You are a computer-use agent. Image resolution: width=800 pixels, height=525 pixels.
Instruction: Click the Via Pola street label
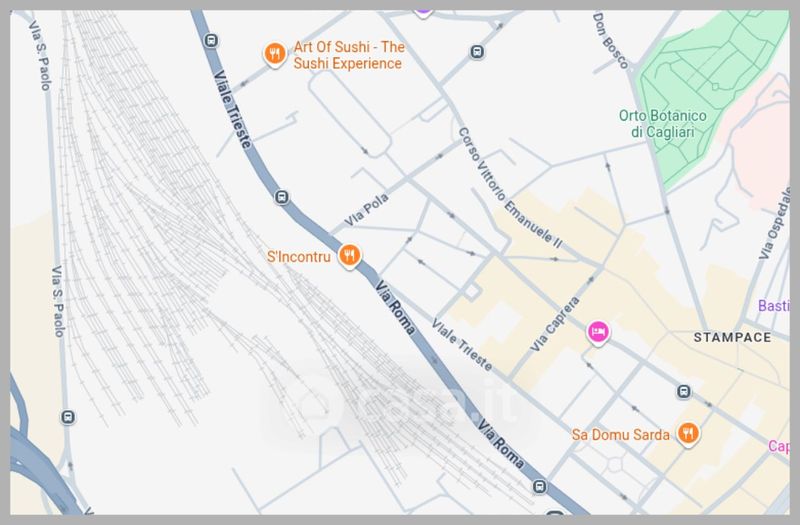point(366,210)
